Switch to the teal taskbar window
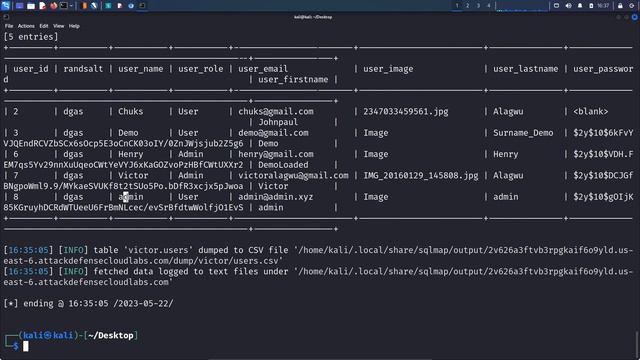The width and height of the screenshot is (640, 360). coord(108,6)
